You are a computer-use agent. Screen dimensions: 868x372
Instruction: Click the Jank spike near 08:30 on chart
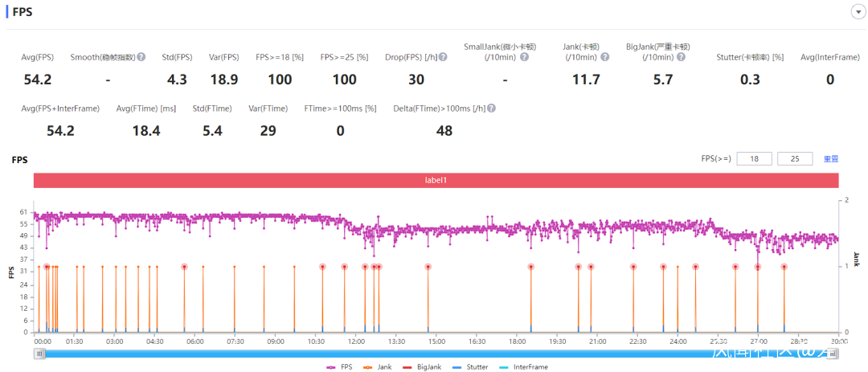coord(264,299)
